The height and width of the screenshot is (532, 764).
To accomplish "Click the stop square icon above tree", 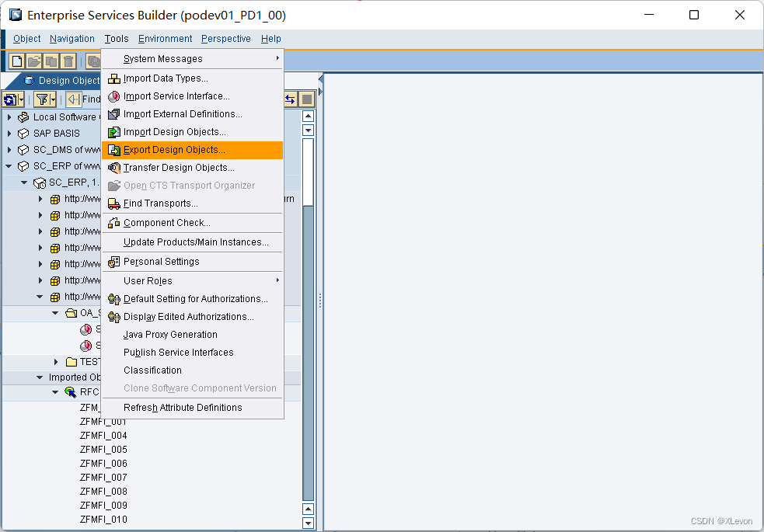I will [307, 99].
